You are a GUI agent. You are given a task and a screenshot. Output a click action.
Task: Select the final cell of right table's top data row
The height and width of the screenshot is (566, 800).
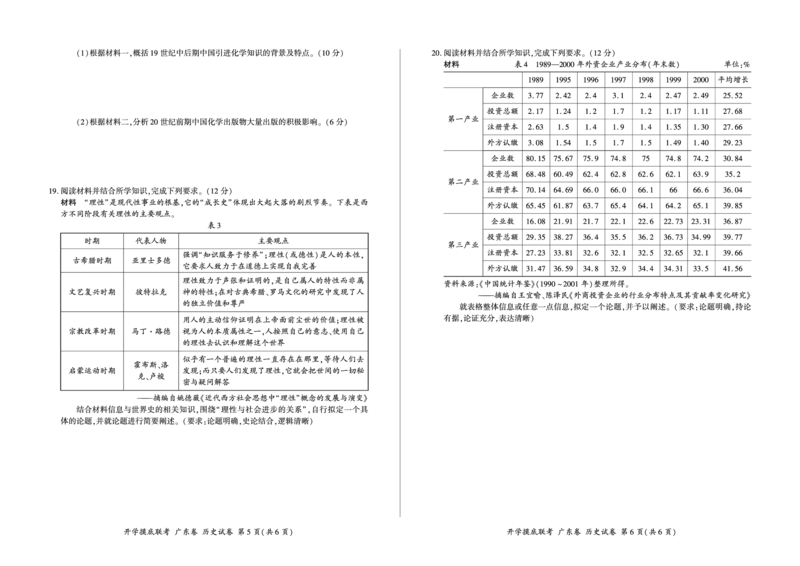[x=735, y=96]
